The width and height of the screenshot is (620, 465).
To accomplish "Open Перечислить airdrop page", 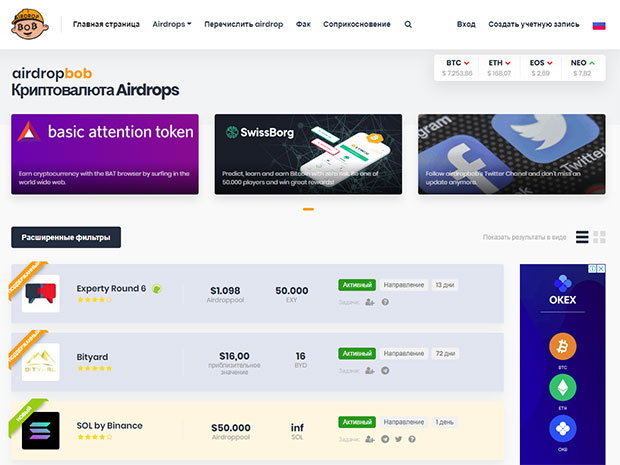I will tap(244, 24).
